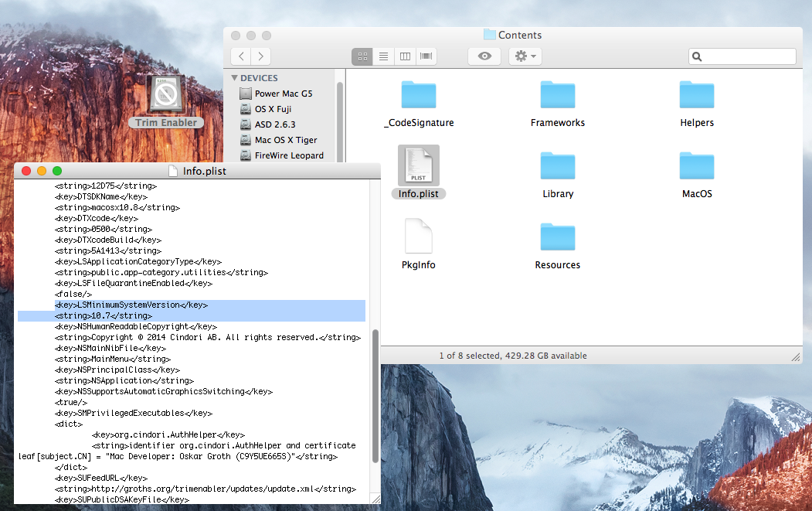Select the PkgInfo file icon
Viewport: 812px width, 511px height.
(419, 237)
